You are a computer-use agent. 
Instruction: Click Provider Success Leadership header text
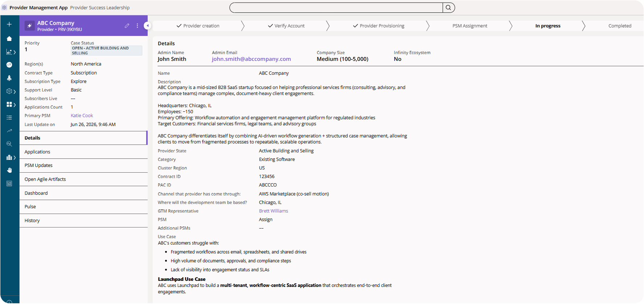click(100, 8)
